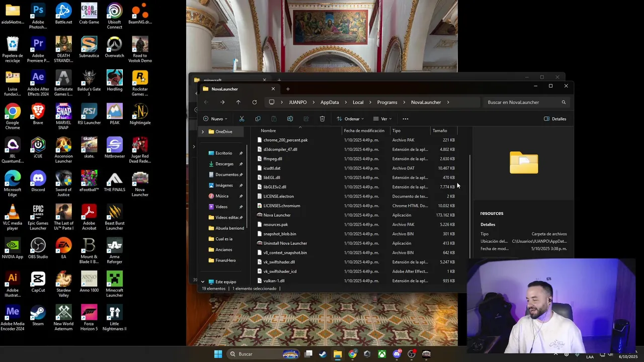Click the file list vertical scrollbar
644x362 pixels.
[x=470, y=206]
